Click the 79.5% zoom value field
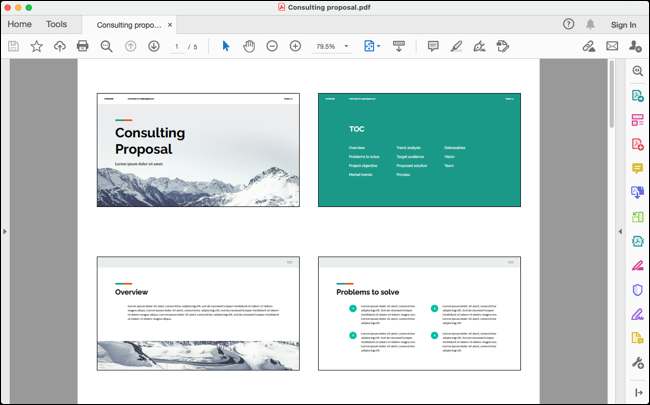 tap(326, 46)
